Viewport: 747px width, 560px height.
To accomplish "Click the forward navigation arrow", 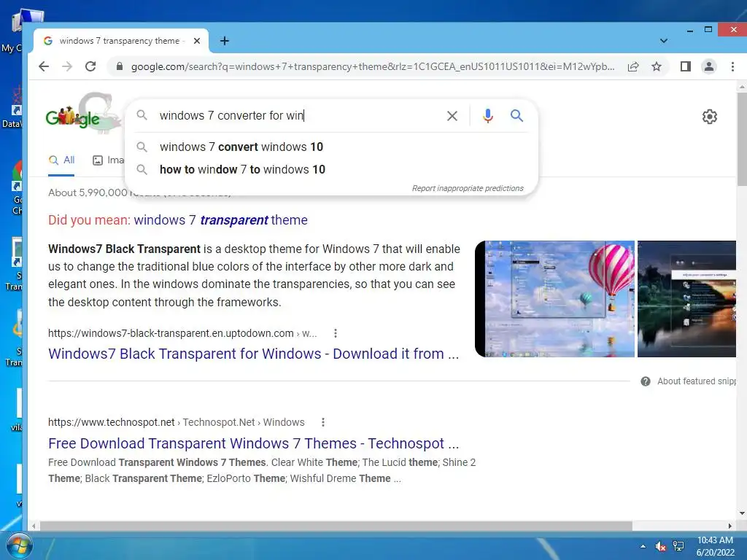I will tap(67, 66).
